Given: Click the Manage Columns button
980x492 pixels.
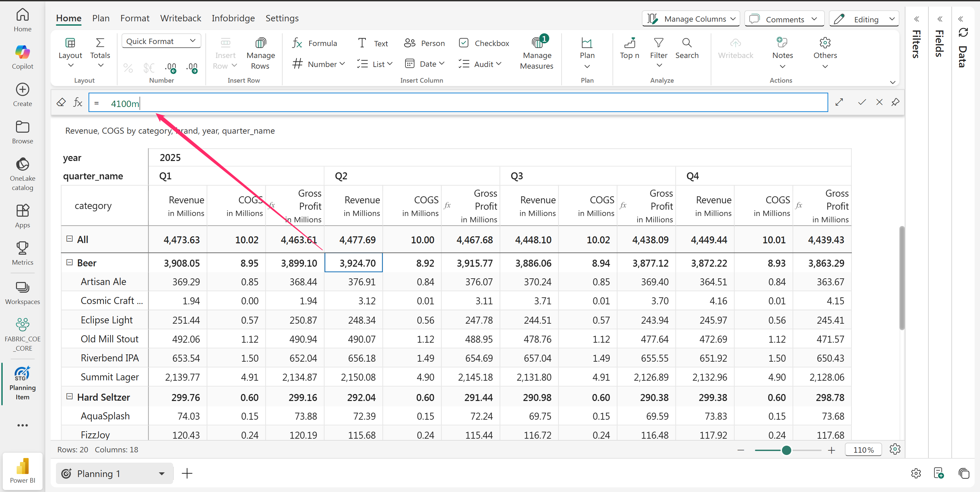Looking at the screenshot, I should pyautogui.click(x=691, y=19).
